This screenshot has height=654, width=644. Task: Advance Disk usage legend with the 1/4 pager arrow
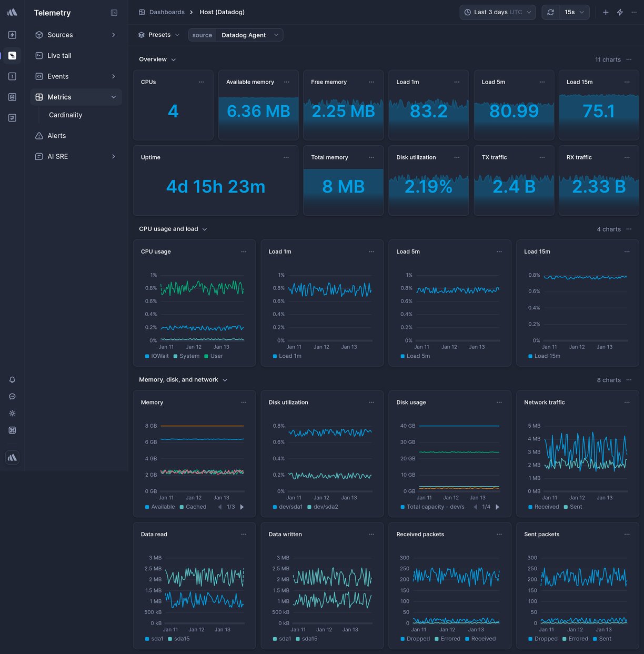click(497, 507)
